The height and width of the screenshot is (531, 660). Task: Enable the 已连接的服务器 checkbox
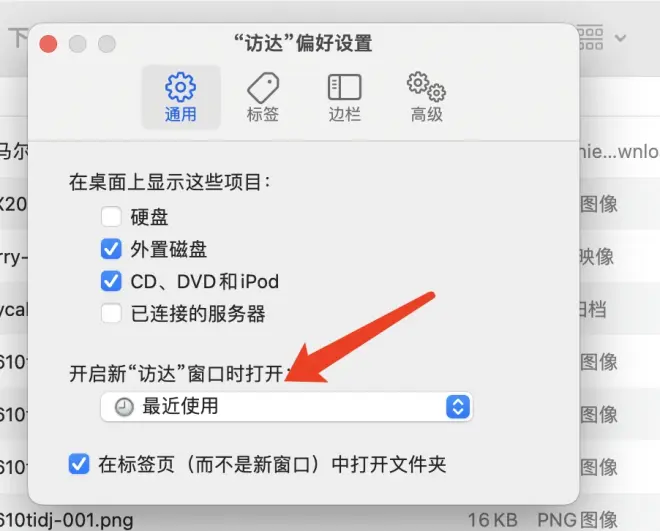[x=111, y=313]
